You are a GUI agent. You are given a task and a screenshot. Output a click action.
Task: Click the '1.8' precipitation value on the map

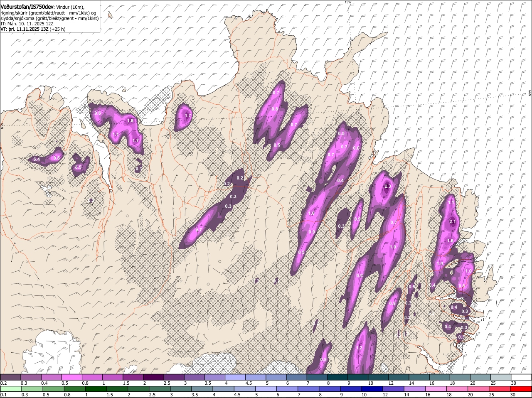point(130,121)
